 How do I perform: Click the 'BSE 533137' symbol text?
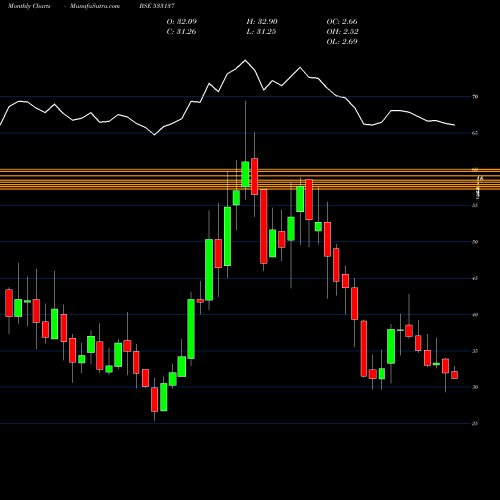(x=157, y=6)
